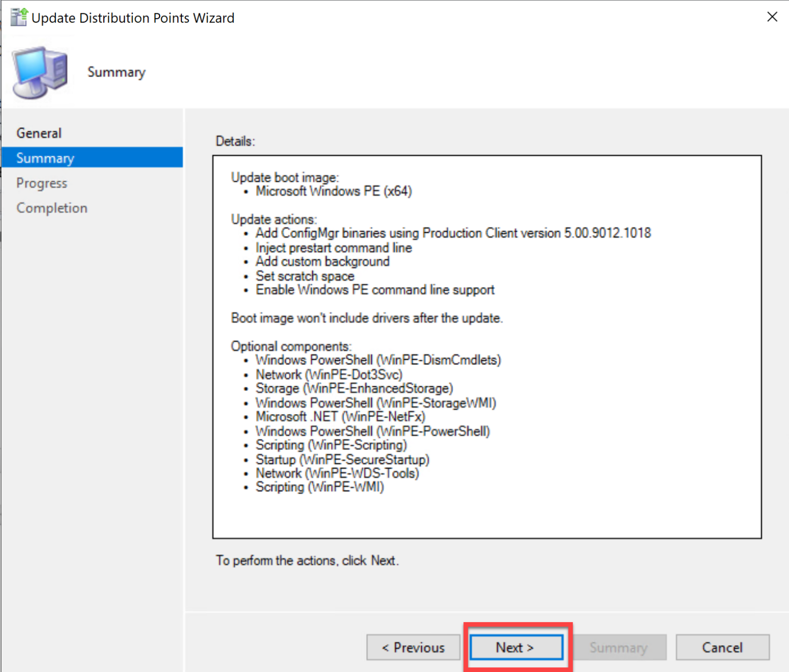This screenshot has width=789, height=672.
Task: Open the Completion step in sidebar
Action: pyautogui.click(x=51, y=208)
